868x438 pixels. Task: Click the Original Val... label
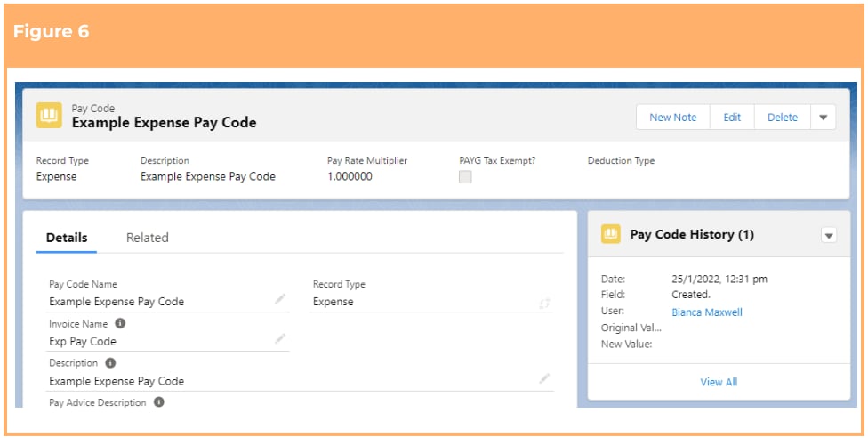631,328
